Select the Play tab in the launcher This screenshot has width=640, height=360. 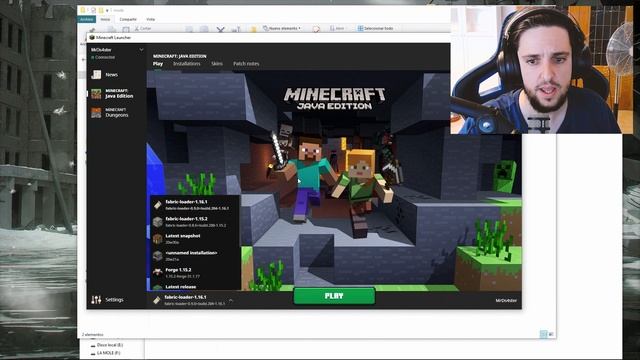point(158,64)
